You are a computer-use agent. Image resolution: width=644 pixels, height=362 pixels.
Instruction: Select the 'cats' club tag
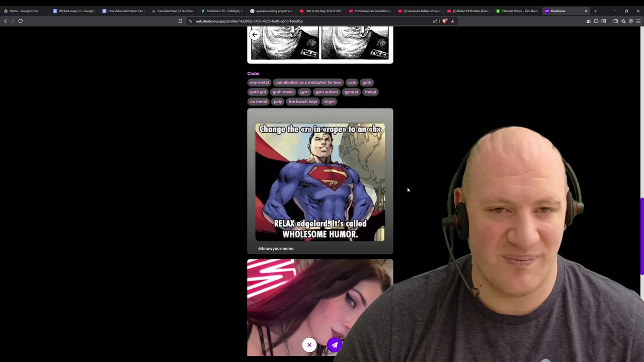352,82
